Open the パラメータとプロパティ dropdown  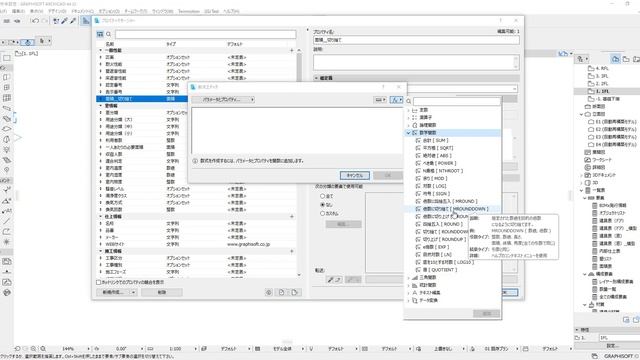coord(223,100)
